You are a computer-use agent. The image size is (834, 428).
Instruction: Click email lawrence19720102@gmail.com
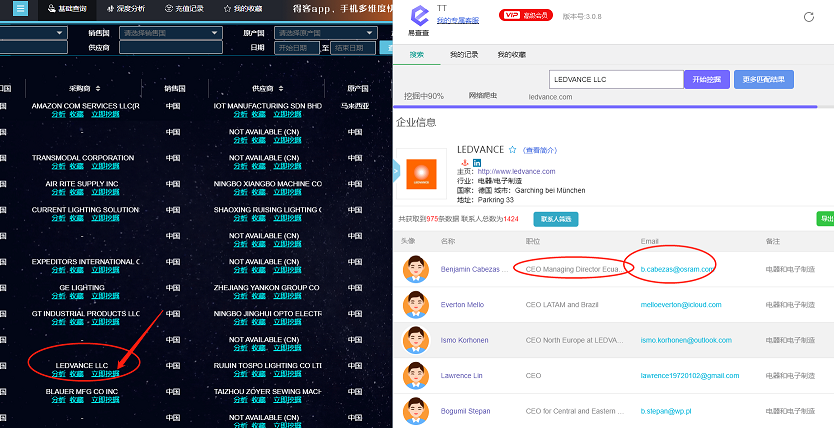[x=690, y=375]
